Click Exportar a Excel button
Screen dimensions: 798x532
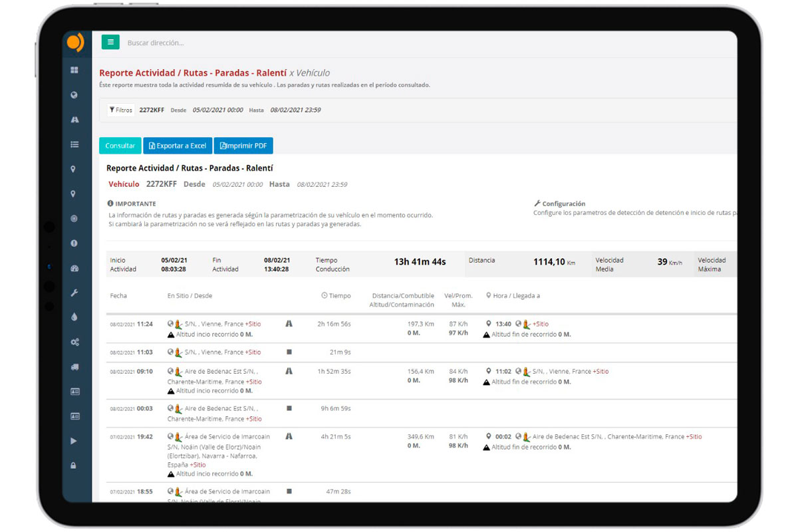[177, 146]
